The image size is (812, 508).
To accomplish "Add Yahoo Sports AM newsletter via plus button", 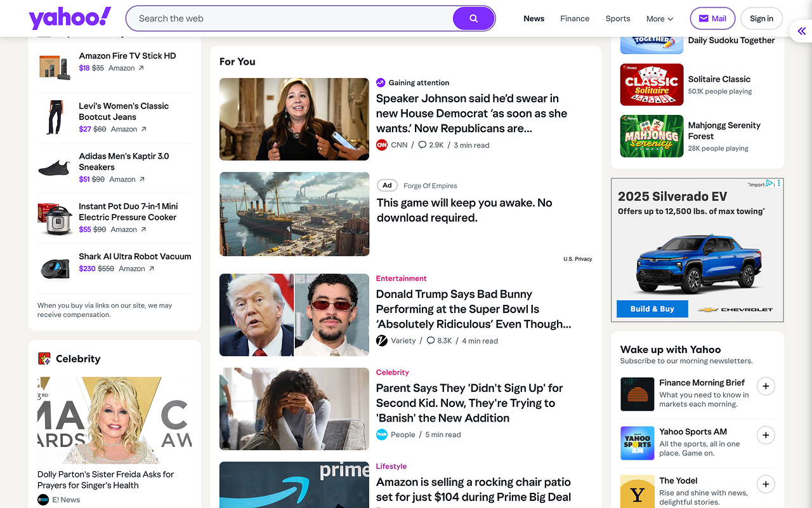I will point(766,435).
